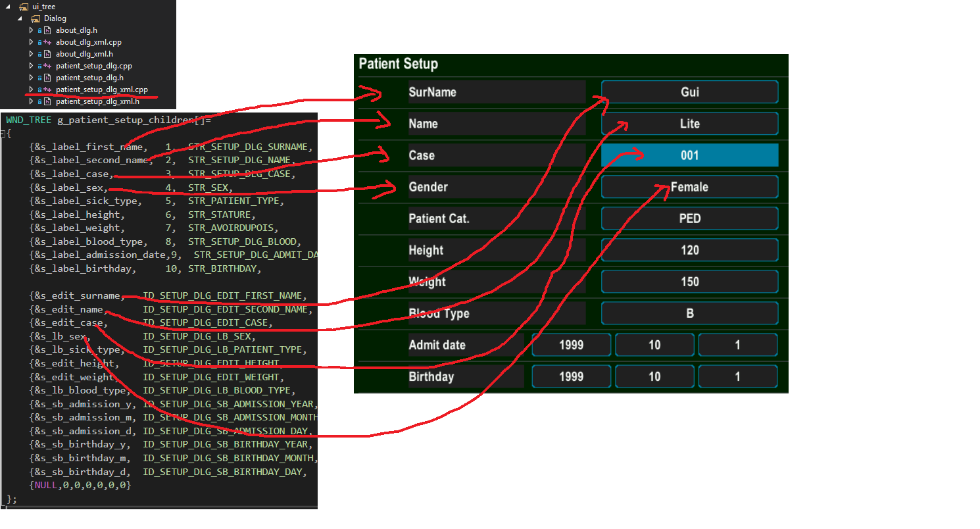Image resolution: width=980 pixels, height=529 pixels.
Task: Expand the patient_setup_dlg.h tree item
Action: tap(31, 78)
